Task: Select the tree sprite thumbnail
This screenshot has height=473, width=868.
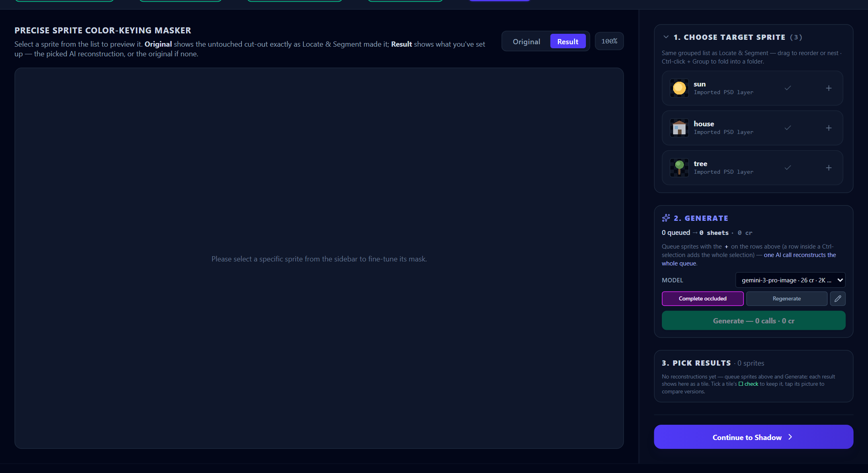Action: coord(679,168)
